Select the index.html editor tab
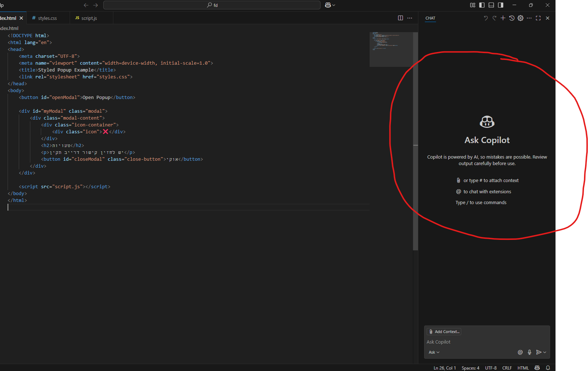 [x=8, y=18]
